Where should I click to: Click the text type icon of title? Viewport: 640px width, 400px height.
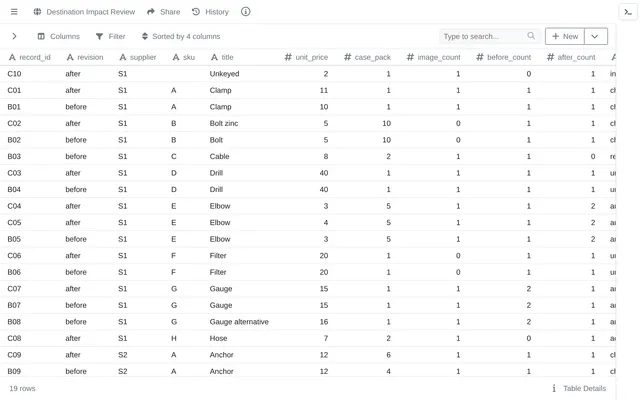coord(214,57)
